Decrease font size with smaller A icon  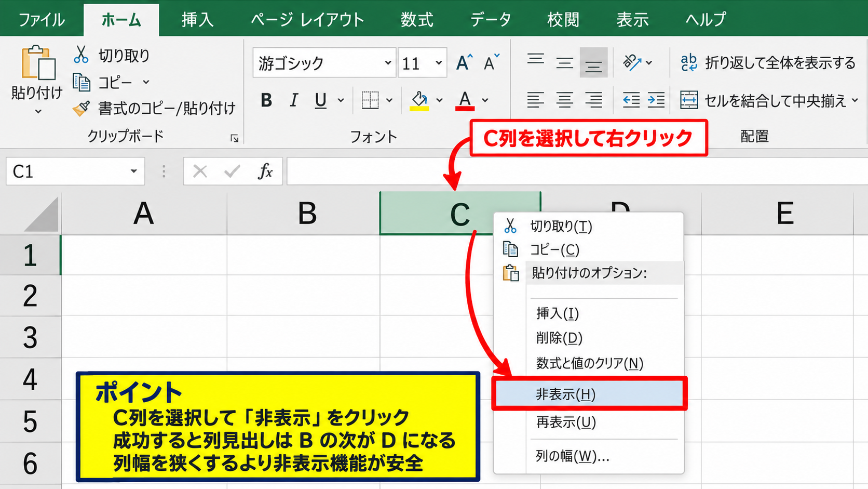491,63
